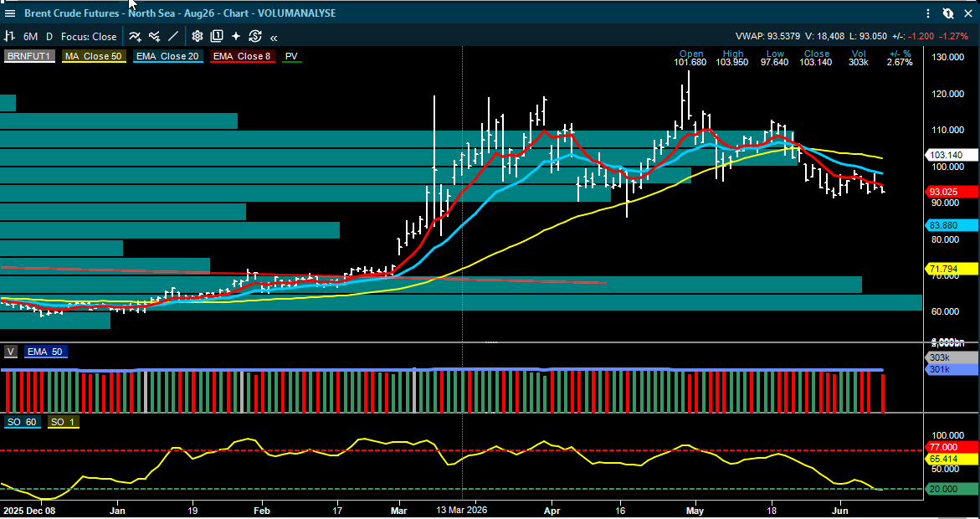Image resolution: width=980 pixels, height=519 pixels.
Task: Click the VWAP: 93.5379 readout
Action: 768,37
